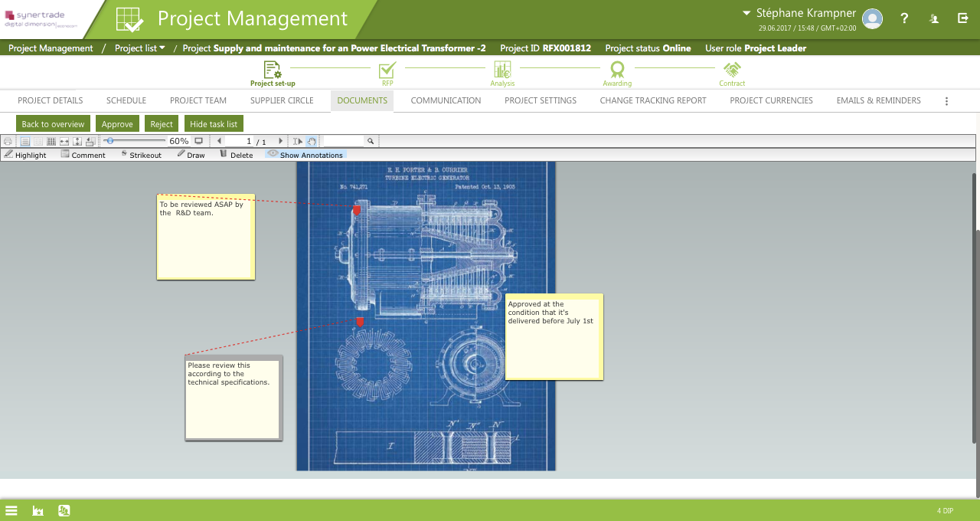Open the help question mark icon
980x521 pixels.
click(904, 19)
